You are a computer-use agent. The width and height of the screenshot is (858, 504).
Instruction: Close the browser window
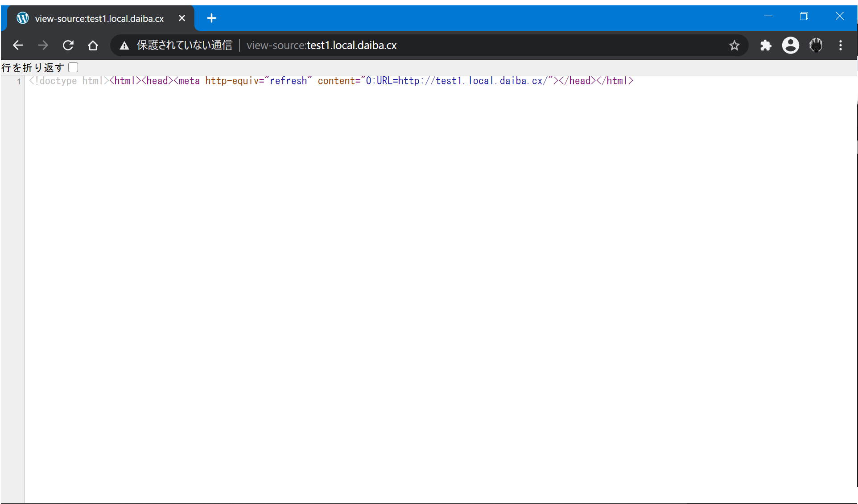pyautogui.click(x=839, y=17)
